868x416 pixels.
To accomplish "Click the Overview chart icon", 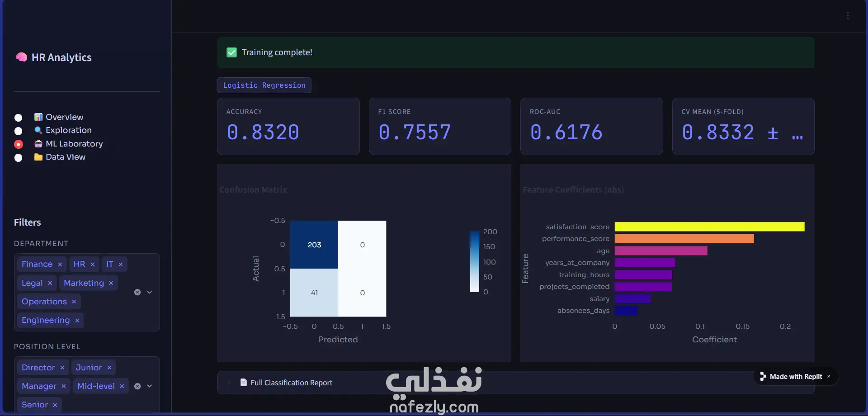I will (38, 117).
